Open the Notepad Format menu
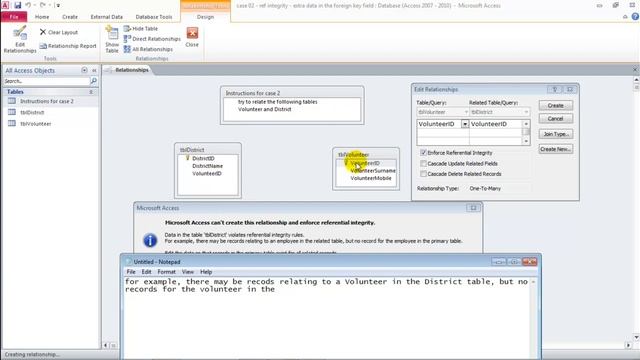This screenshot has height=360, width=640. tap(166, 272)
